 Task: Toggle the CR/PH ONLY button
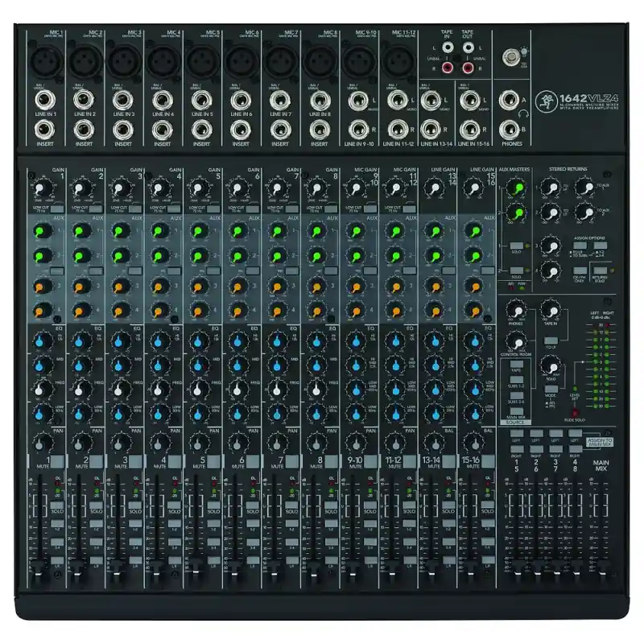click(580, 270)
